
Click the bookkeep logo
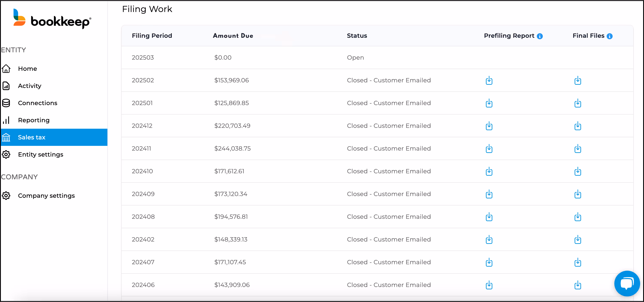(x=52, y=19)
